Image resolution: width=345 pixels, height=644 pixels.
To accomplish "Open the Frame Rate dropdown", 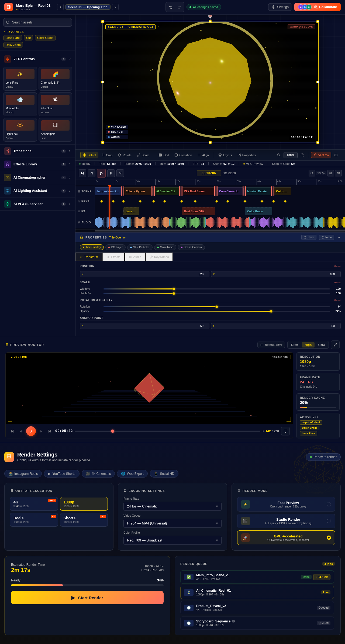I will 172,506.
